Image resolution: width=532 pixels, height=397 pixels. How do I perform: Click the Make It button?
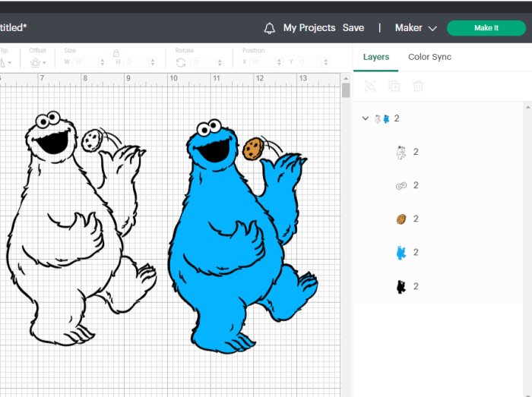pyautogui.click(x=486, y=28)
